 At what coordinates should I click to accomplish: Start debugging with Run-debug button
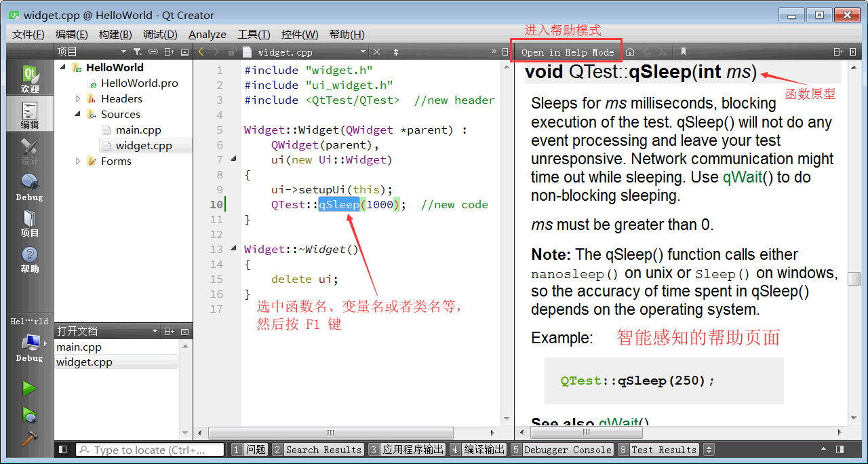click(x=29, y=414)
